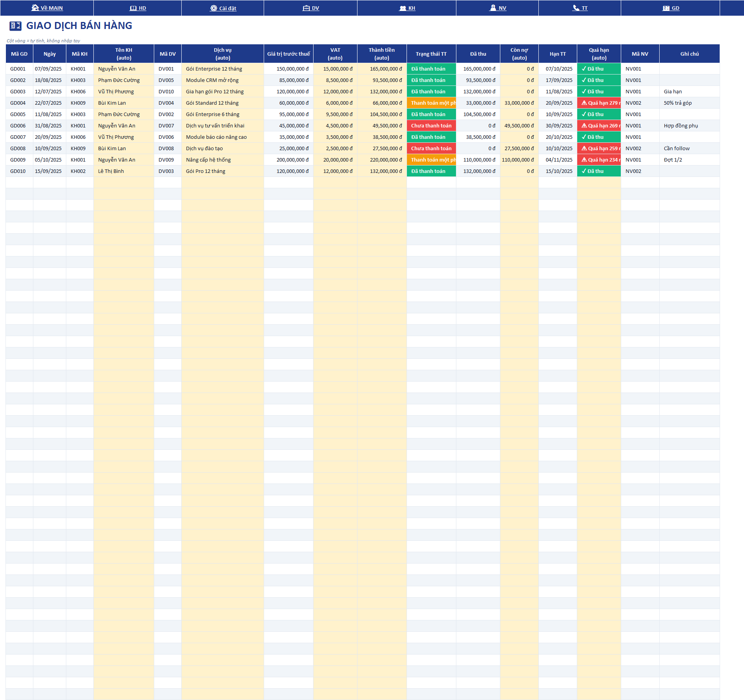Open the NV staff link
The image size is (744, 700).
[x=498, y=8]
